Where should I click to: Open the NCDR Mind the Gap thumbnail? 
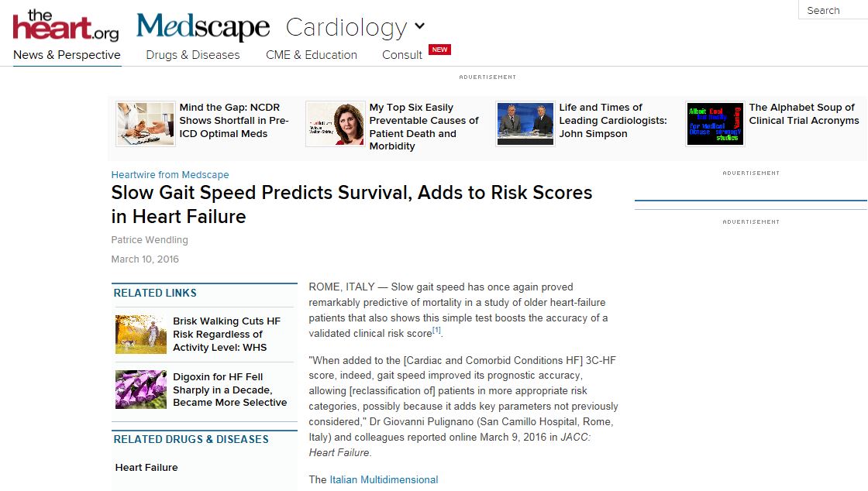[146, 124]
